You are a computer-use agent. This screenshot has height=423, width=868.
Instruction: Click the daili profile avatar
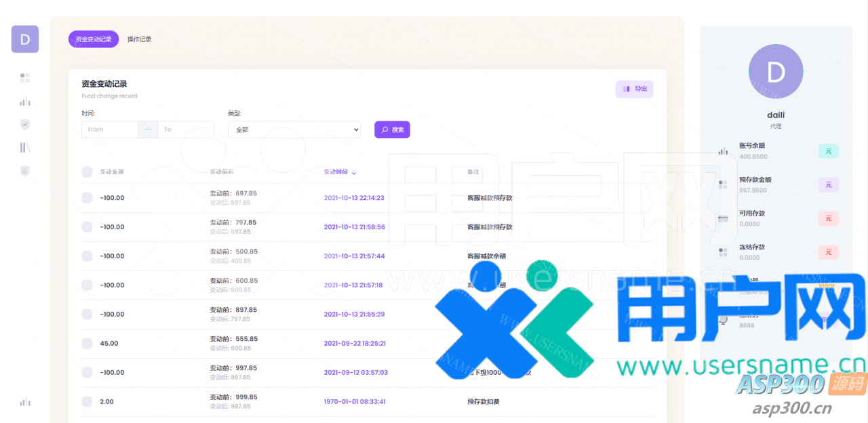[x=776, y=72]
